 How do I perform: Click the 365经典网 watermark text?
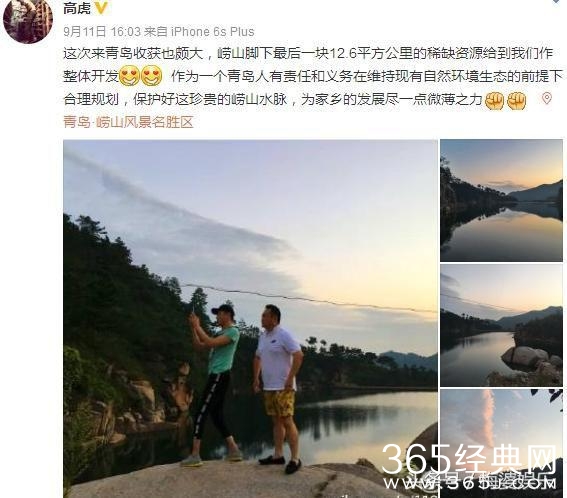pyautogui.click(x=469, y=459)
